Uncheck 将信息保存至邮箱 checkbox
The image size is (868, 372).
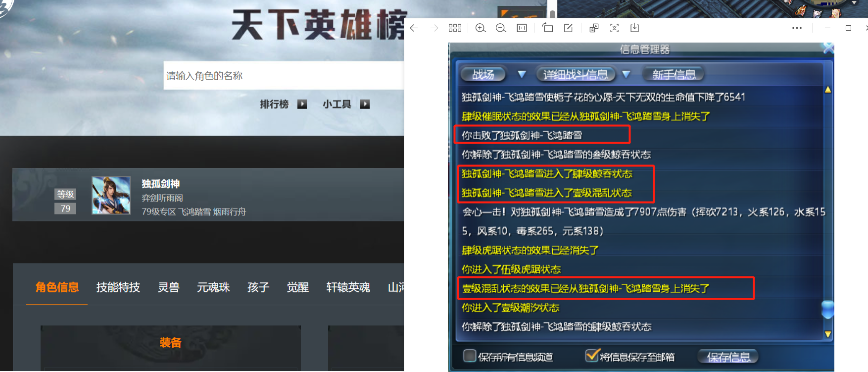coord(592,355)
